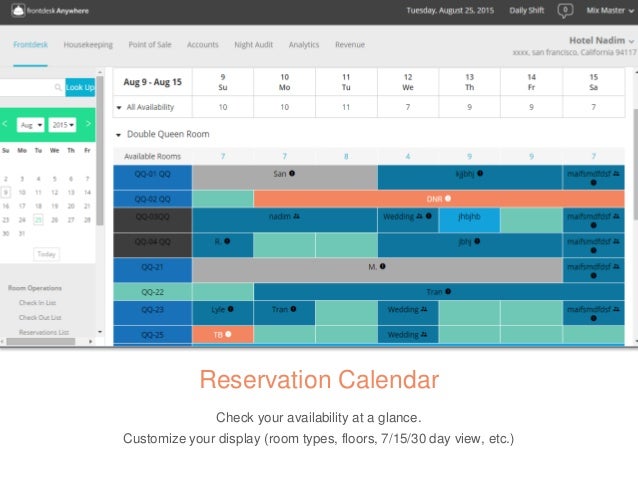Click room label QQ-21

153,270
